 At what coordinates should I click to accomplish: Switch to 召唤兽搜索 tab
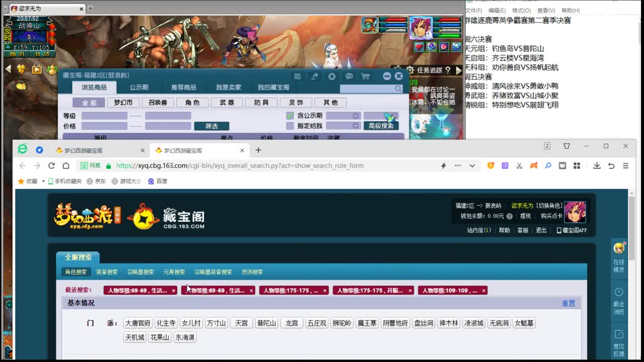[x=140, y=272]
